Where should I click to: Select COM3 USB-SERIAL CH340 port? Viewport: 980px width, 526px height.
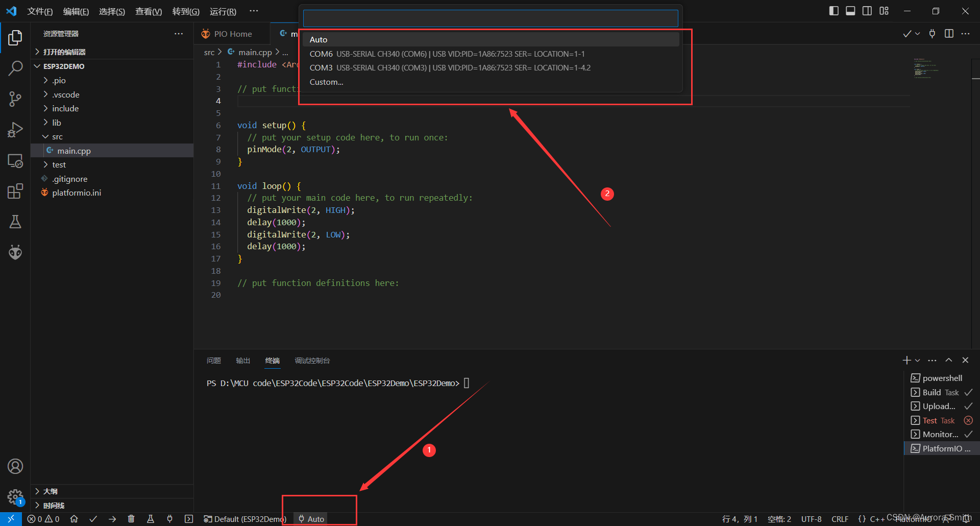[x=491, y=67]
